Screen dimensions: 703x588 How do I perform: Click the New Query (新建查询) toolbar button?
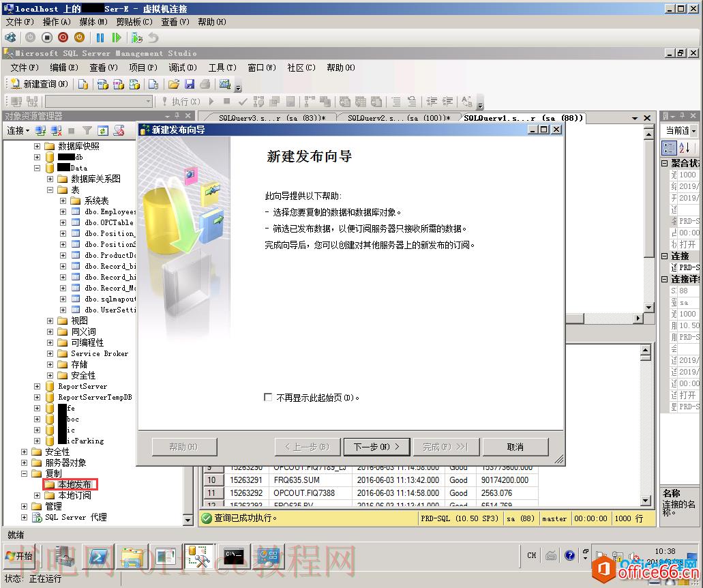[40, 84]
